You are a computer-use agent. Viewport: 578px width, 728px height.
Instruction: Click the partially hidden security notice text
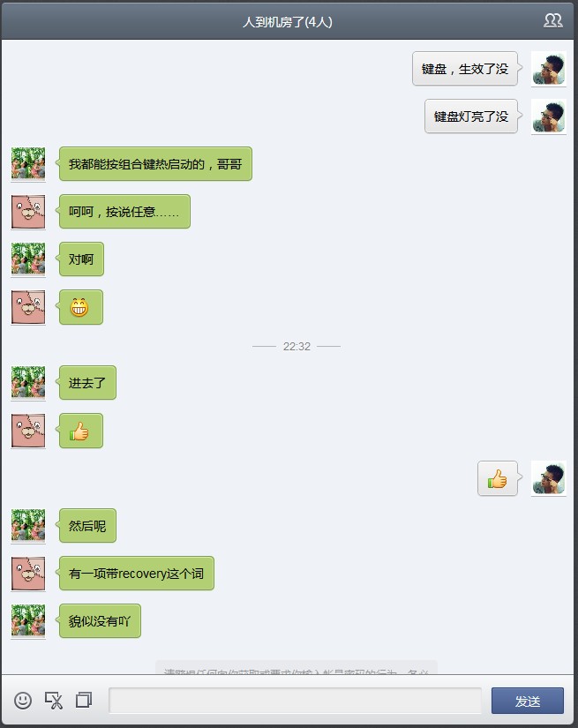(297, 669)
